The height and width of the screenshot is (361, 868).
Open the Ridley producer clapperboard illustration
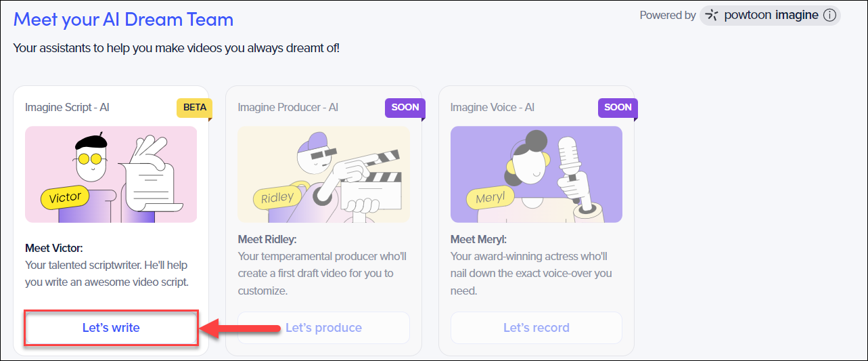[323, 174]
